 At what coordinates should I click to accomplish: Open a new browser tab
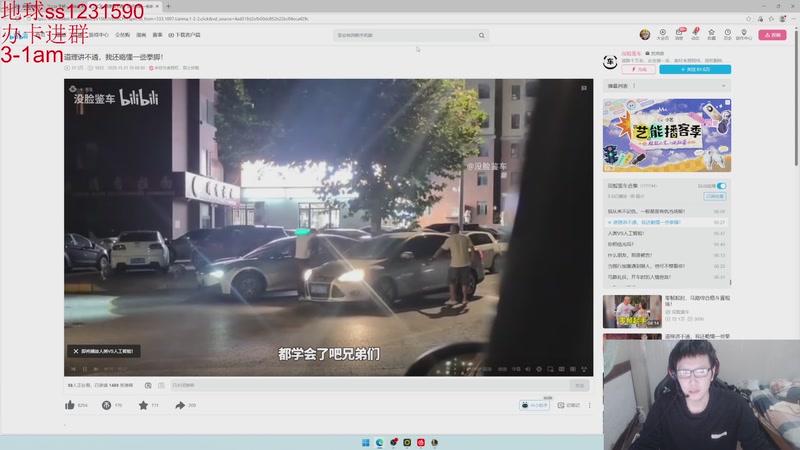tap(168, 6)
